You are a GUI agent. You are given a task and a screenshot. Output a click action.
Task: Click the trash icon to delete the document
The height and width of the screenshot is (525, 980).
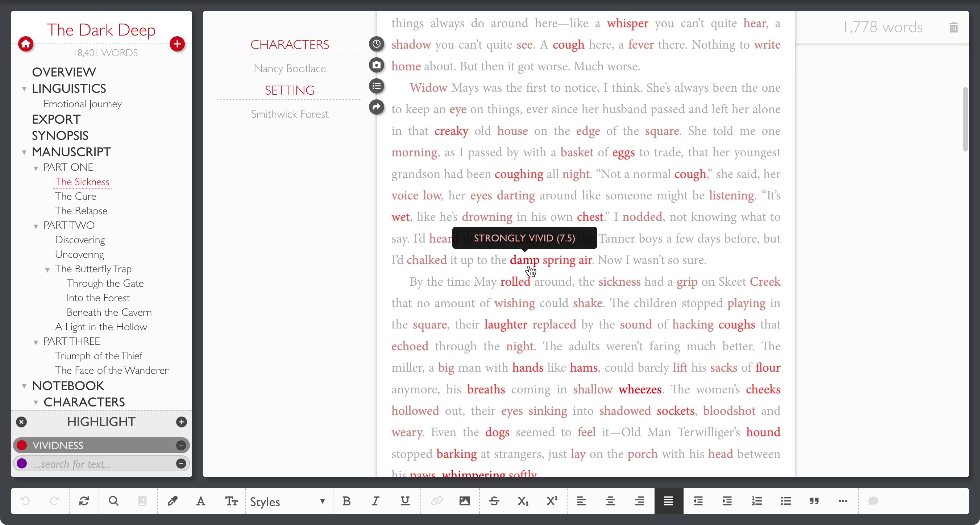pos(954,27)
